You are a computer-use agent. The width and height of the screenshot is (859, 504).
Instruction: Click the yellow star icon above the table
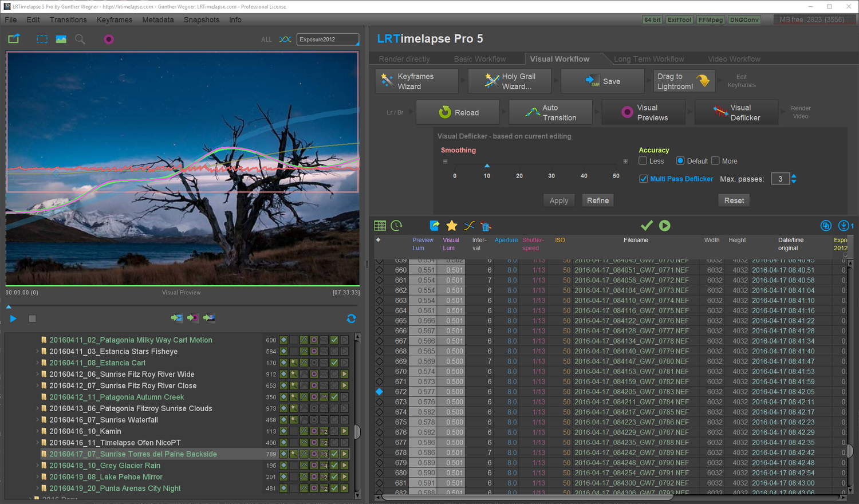452,226
